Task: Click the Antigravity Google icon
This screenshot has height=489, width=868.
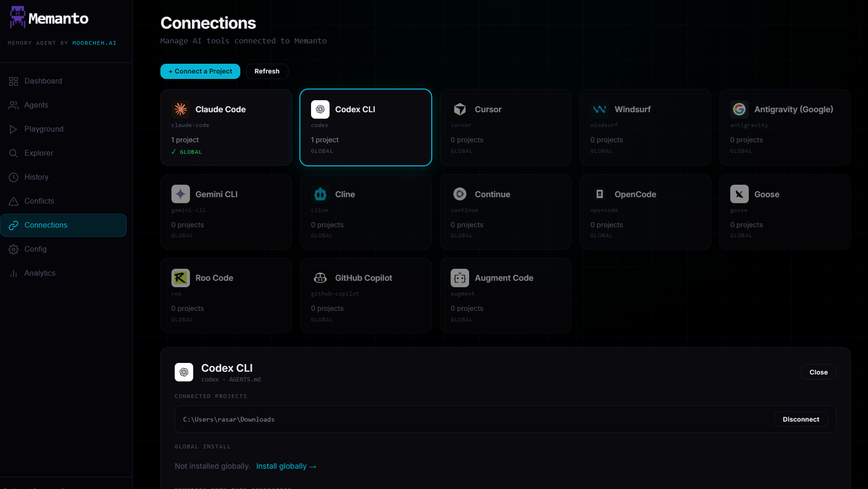Action: pos(740,109)
